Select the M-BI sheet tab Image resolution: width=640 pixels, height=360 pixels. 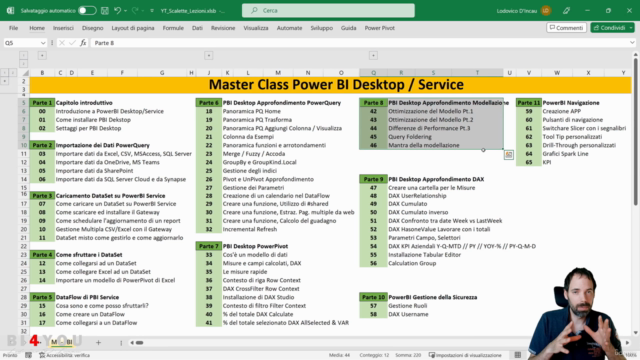tap(62, 342)
